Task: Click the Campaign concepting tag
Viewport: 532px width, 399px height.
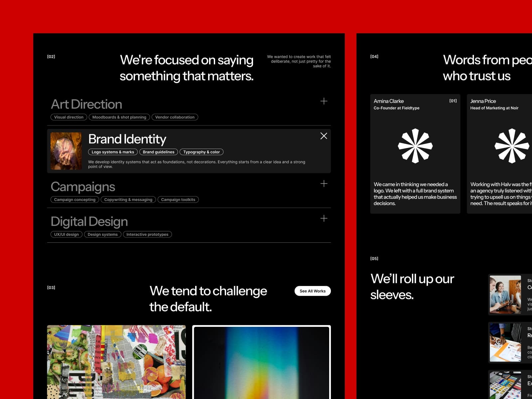Action: tap(75, 199)
